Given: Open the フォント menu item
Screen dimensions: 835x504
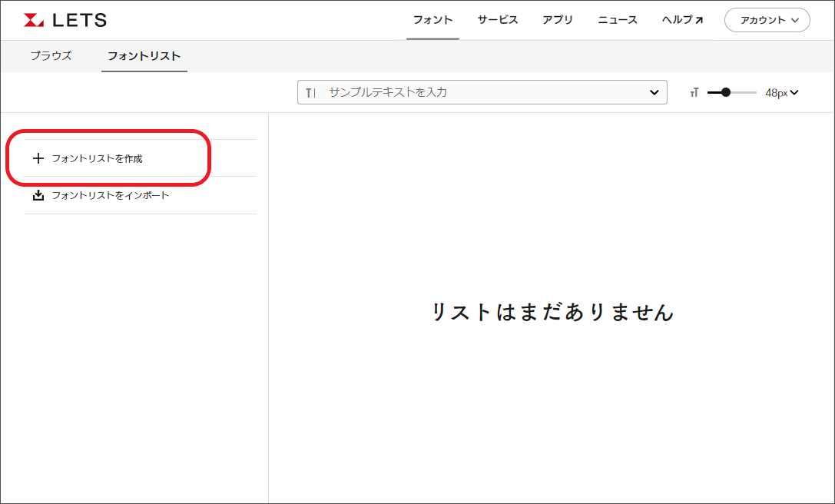Looking at the screenshot, I should (x=432, y=20).
